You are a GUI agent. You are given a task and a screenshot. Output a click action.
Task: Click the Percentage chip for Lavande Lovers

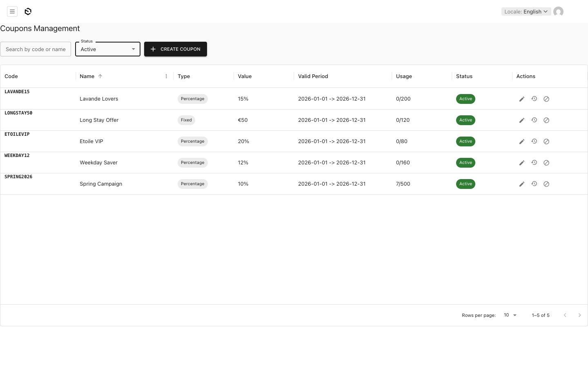pos(193,99)
